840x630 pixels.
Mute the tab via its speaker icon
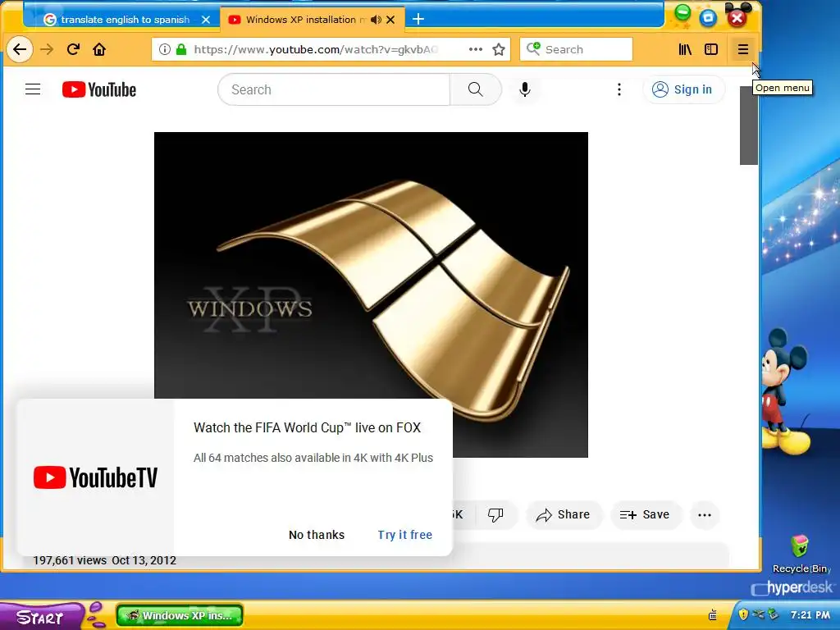tap(376, 20)
